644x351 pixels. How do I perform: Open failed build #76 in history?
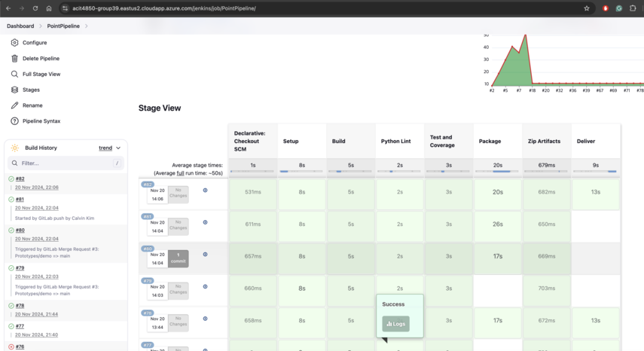20,346
